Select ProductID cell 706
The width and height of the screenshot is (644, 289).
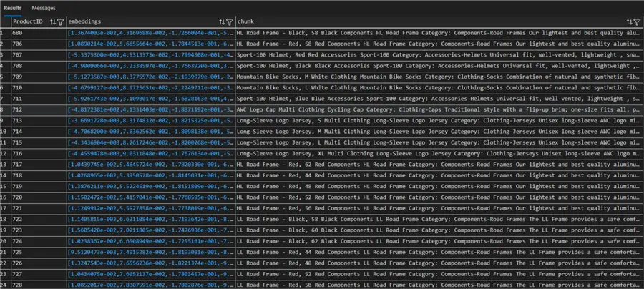(x=39, y=44)
